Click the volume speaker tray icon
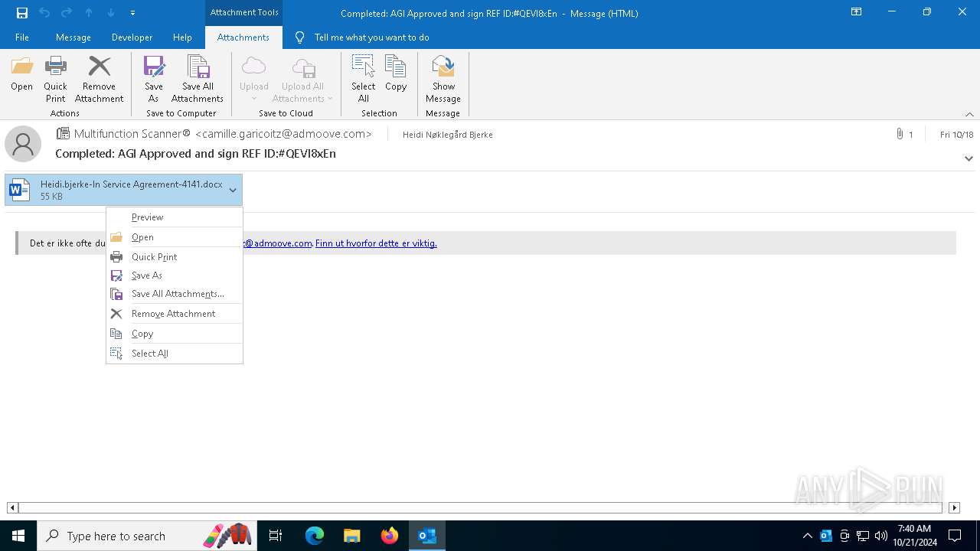 pyautogui.click(x=881, y=536)
